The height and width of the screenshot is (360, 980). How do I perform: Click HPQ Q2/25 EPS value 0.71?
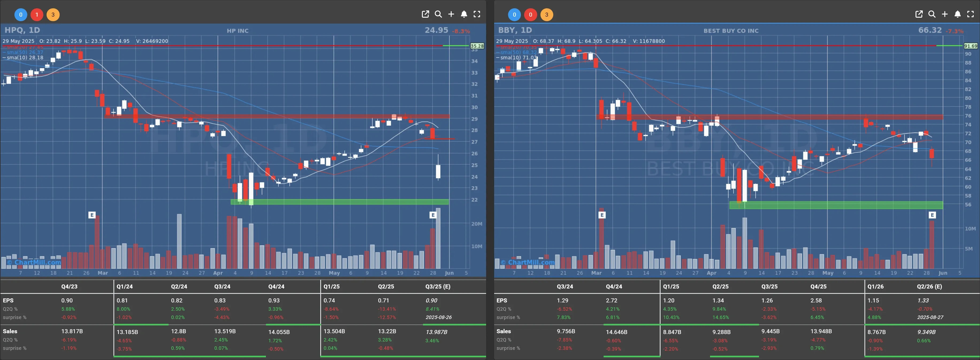pyautogui.click(x=383, y=301)
